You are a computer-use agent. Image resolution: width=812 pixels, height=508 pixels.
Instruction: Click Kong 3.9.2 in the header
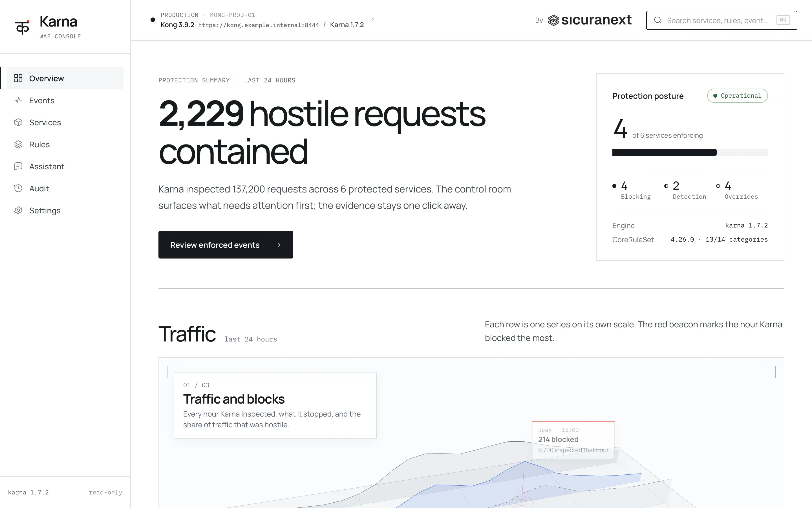(x=177, y=25)
